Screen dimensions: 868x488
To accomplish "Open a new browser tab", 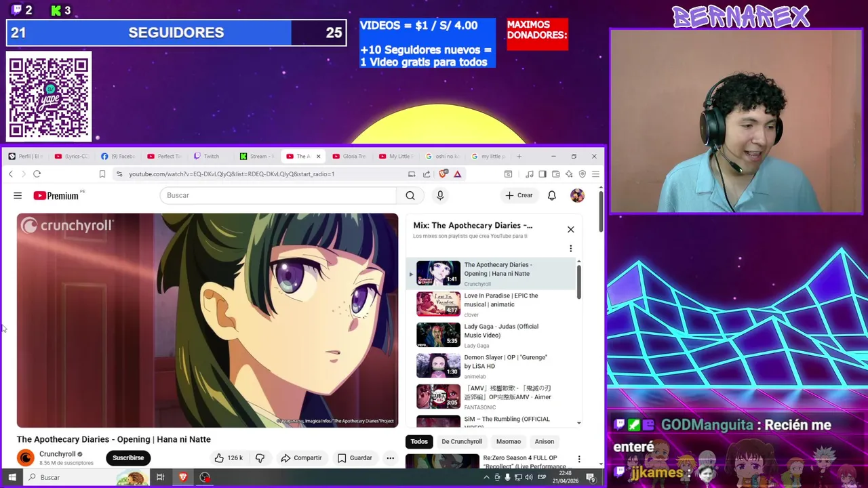I will click(519, 157).
